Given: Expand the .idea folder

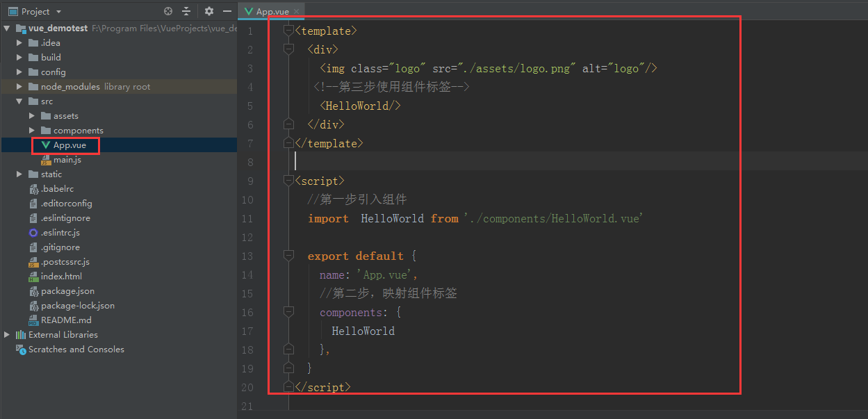Looking at the screenshot, I should point(19,43).
